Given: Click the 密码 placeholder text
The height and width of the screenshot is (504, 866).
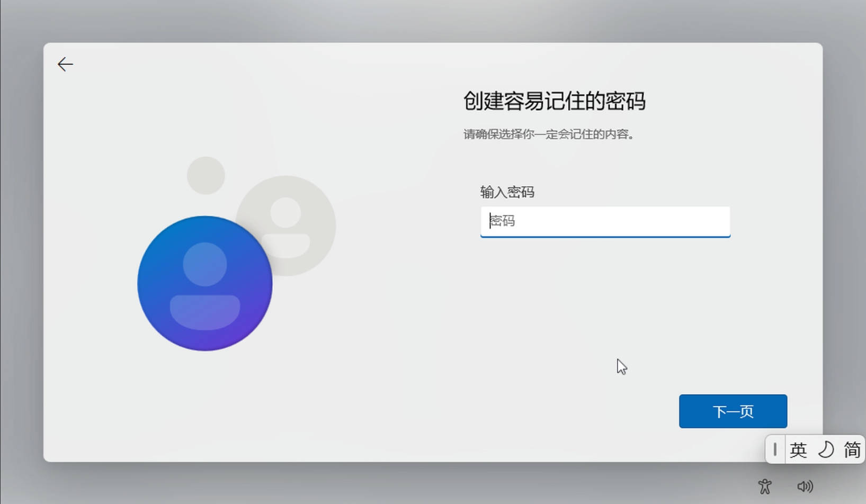Looking at the screenshot, I should (x=502, y=221).
